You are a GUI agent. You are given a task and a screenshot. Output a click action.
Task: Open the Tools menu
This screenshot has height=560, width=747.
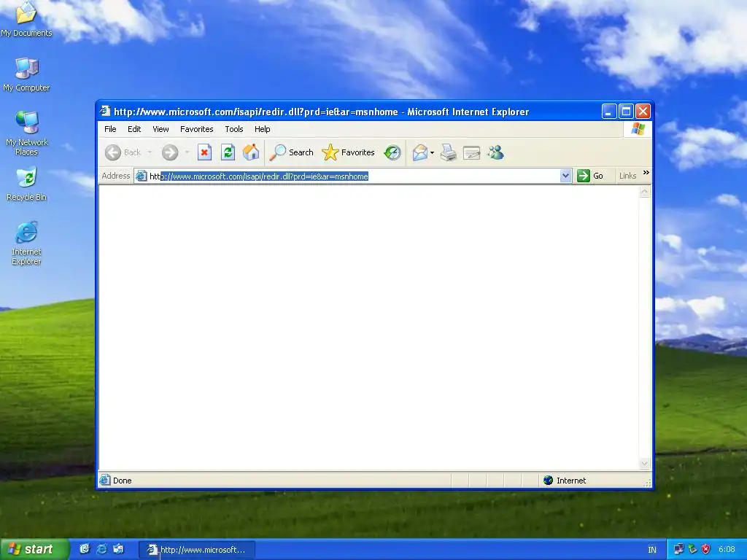click(x=234, y=129)
